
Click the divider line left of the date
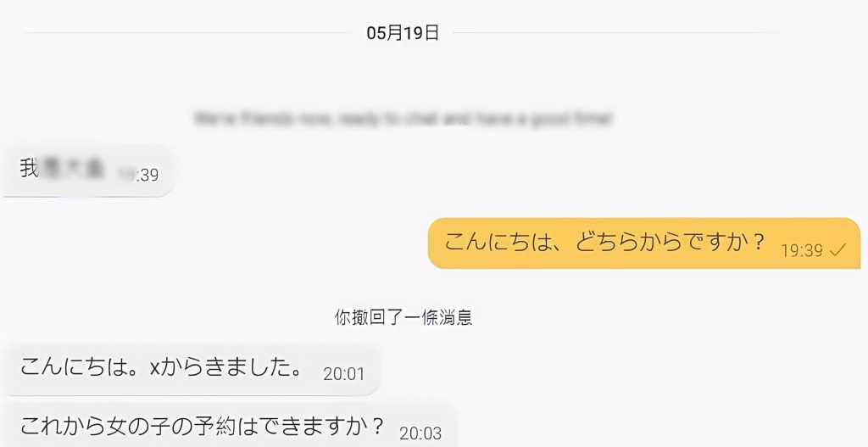pos(188,33)
